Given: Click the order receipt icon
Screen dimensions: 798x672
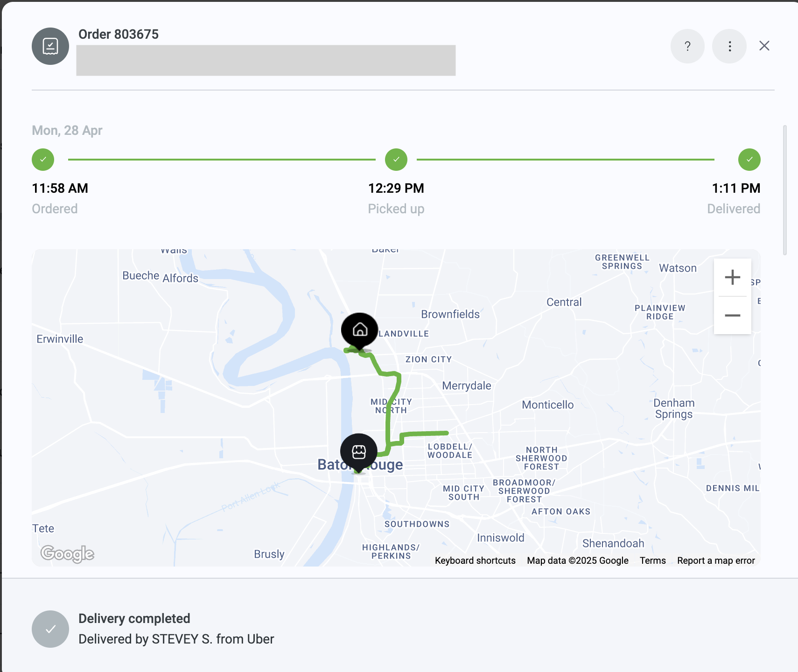Looking at the screenshot, I should tap(50, 46).
